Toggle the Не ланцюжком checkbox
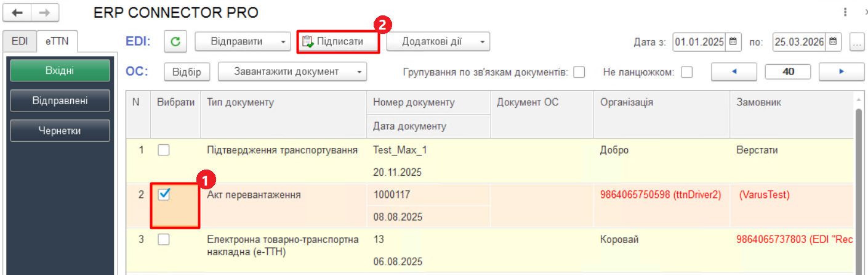The width and height of the screenshot is (868, 275). (x=687, y=72)
